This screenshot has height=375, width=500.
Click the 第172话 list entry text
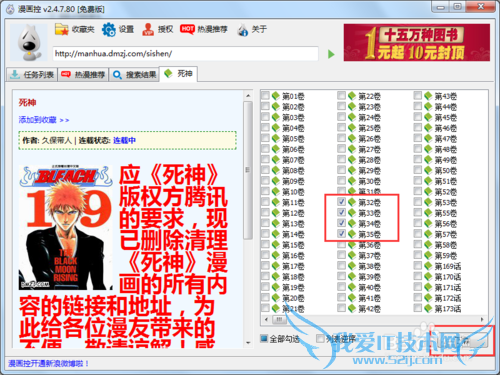pos(448,298)
